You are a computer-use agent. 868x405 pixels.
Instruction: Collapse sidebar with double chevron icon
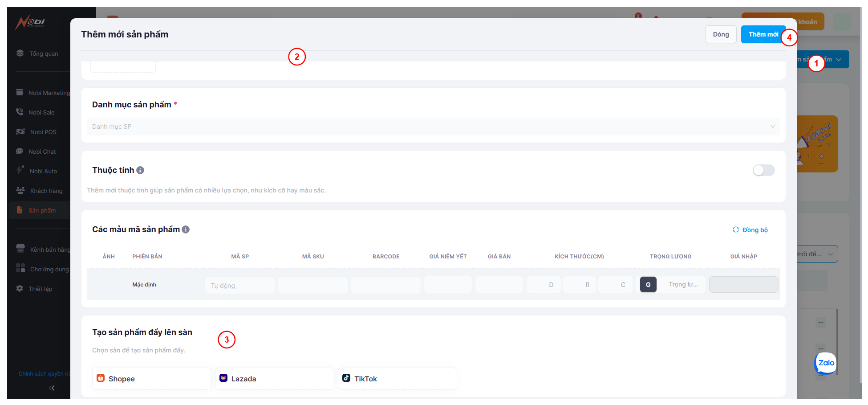tap(52, 388)
